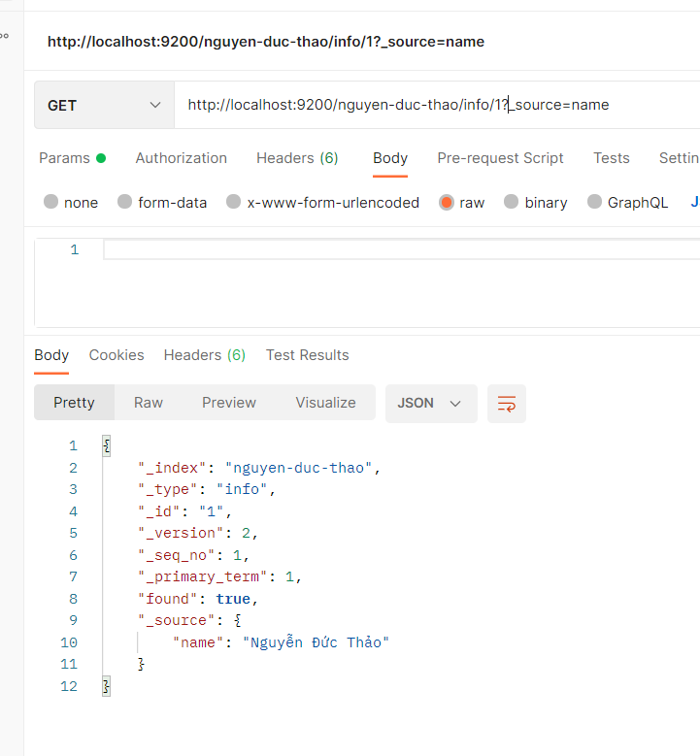This screenshot has width=700, height=756.
Task: Open the request Headers tab above the body options
Action: [297, 158]
